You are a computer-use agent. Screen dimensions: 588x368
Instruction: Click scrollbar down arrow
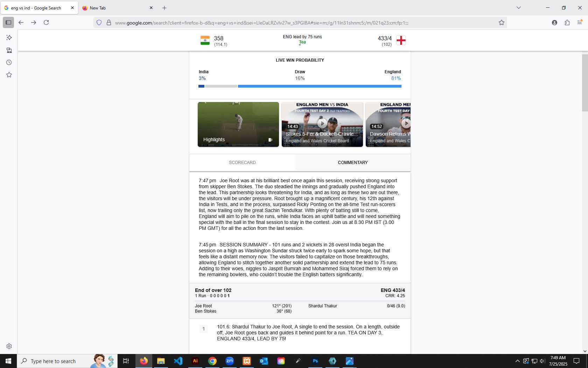click(585, 351)
